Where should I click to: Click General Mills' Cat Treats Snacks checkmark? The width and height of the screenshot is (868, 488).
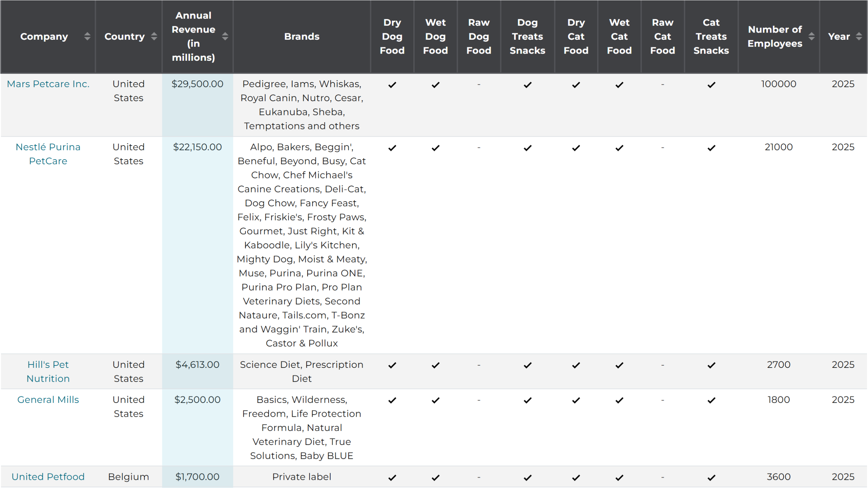(711, 401)
